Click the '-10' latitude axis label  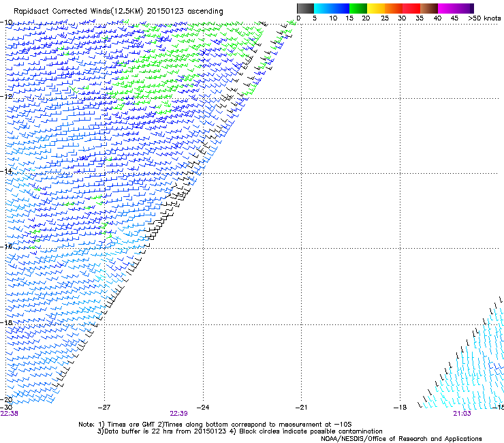tap(6, 22)
